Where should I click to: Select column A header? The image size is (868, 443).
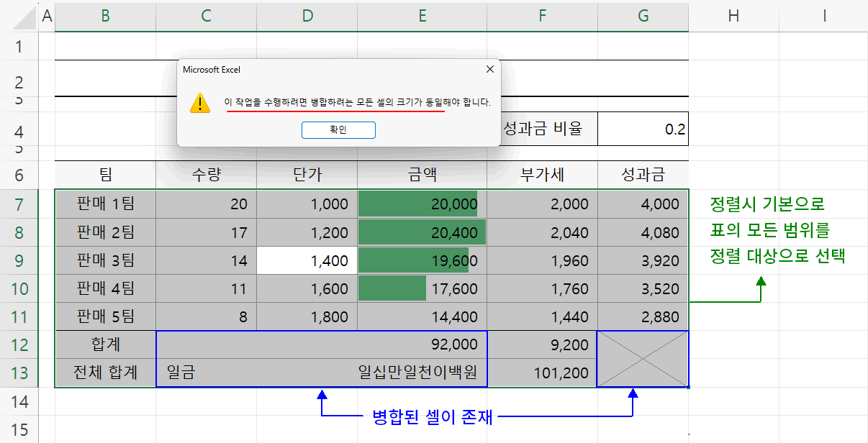tap(47, 16)
